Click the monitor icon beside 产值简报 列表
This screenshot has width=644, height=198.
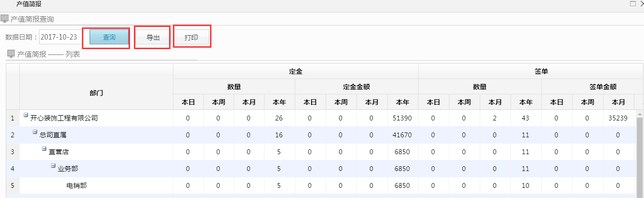click(11, 54)
